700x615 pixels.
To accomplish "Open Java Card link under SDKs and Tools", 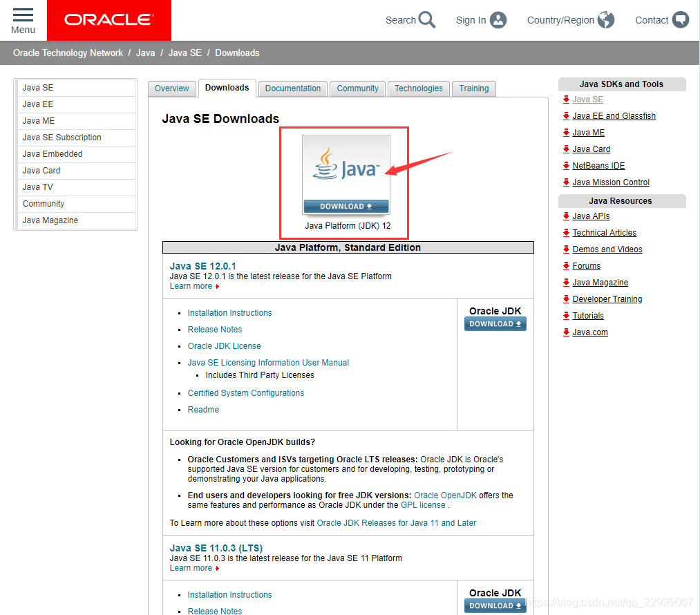I will click(591, 149).
